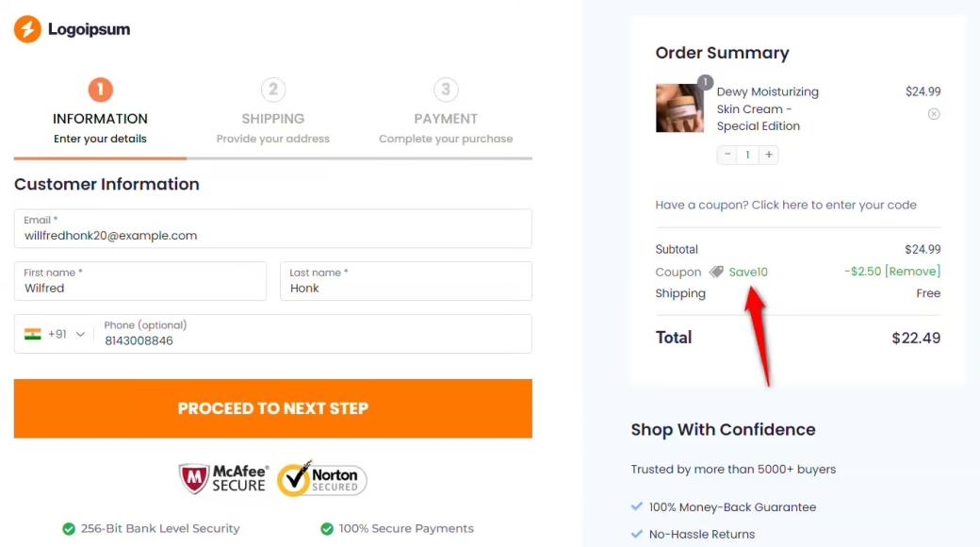Click the orange step 1 Information circle
This screenshot has height=547, width=980.
pos(100,90)
